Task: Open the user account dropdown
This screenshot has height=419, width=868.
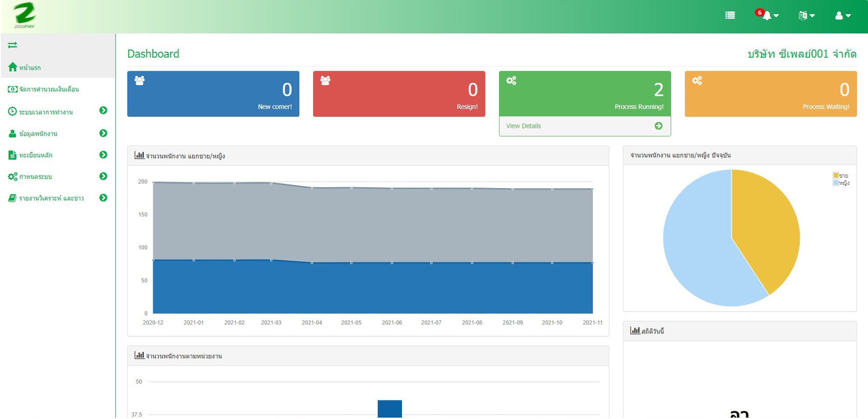Action: click(843, 15)
